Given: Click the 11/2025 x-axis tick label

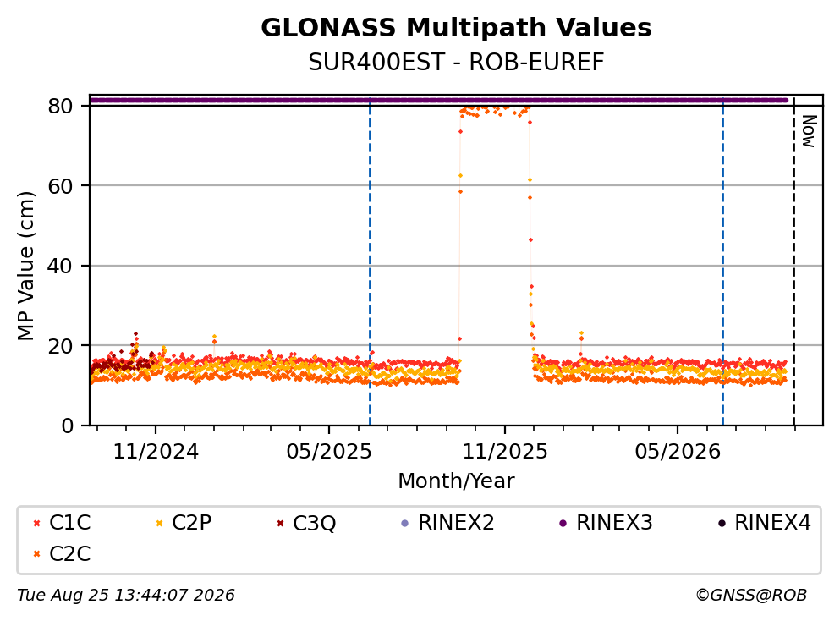Looking at the screenshot, I should [x=505, y=452].
